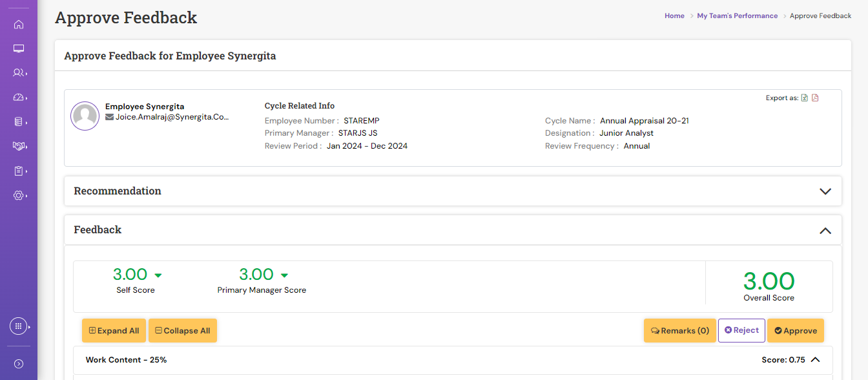The image size is (868, 380).
Task: Click the Expand All button
Action: click(114, 330)
